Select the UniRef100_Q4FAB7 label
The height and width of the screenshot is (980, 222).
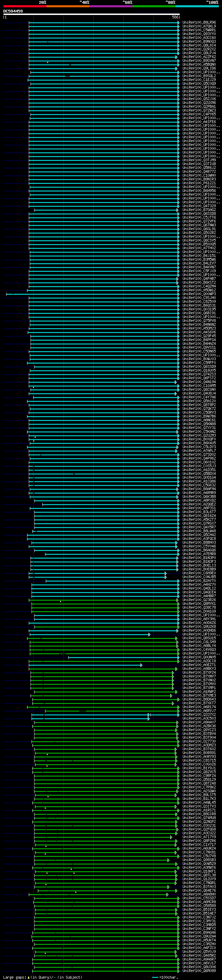click(199, 279)
